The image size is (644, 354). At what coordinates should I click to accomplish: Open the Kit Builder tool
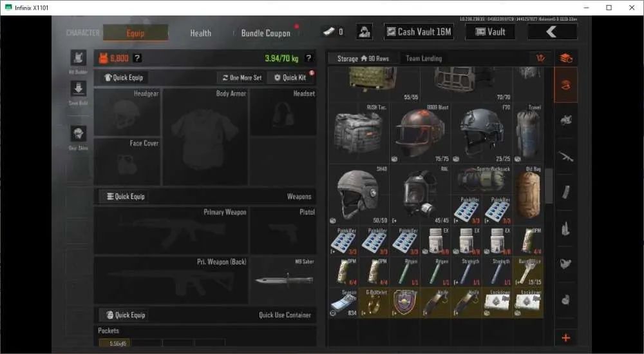78,58
